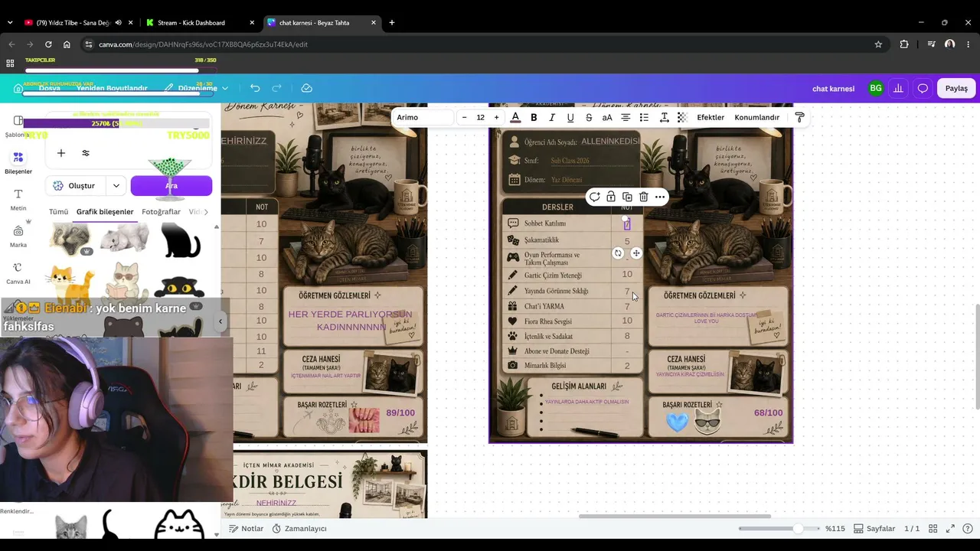Open the search filter sliders icon

click(86, 153)
